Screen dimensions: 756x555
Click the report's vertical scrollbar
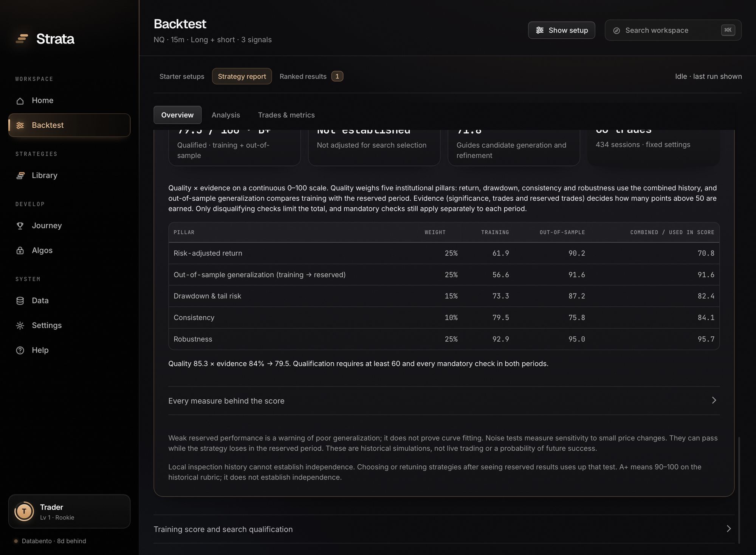739,490
